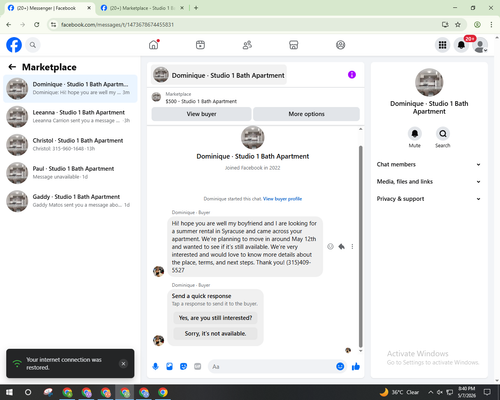The image size is (500, 400).
Task: Record a voice clip with microphone icon
Action: pyautogui.click(x=155, y=367)
